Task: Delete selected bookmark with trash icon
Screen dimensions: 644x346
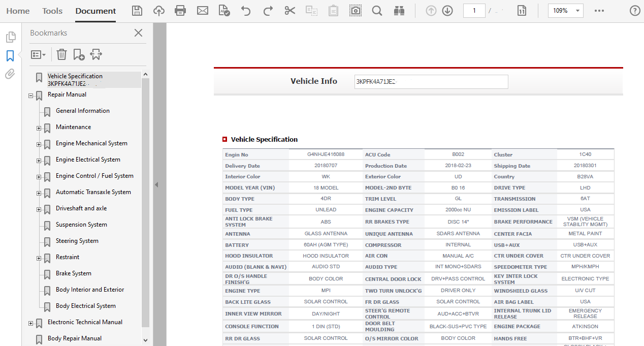Action: pos(61,54)
